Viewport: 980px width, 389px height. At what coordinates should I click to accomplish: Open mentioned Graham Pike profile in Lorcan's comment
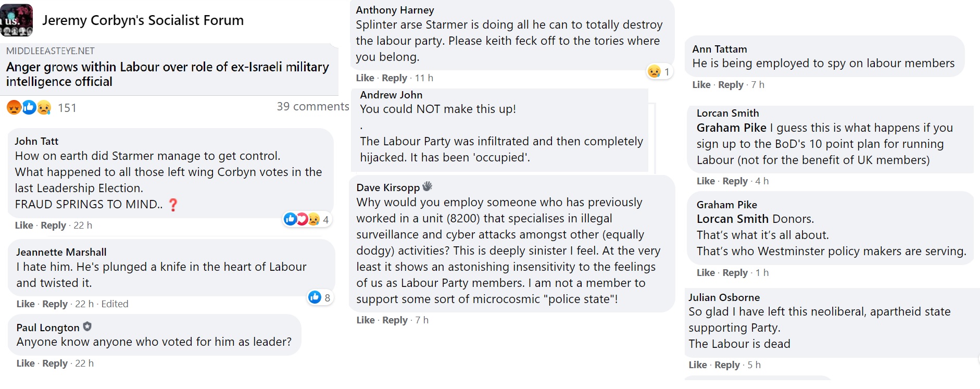point(731,128)
